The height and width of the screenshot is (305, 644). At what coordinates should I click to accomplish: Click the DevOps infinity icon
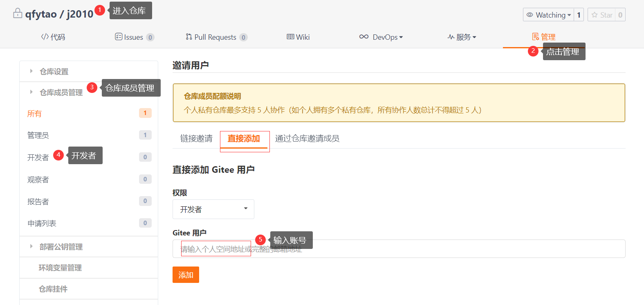click(364, 37)
